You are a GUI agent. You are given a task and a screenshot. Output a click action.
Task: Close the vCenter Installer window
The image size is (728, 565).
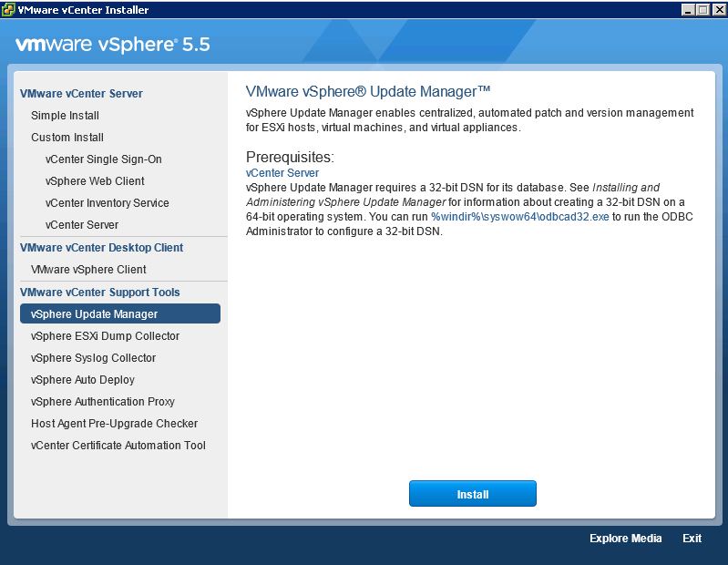(x=719, y=10)
